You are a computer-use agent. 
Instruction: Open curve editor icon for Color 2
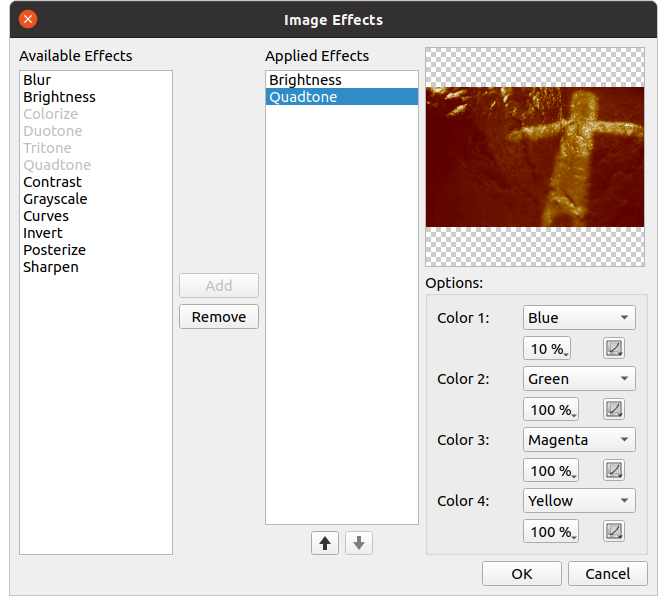point(614,409)
